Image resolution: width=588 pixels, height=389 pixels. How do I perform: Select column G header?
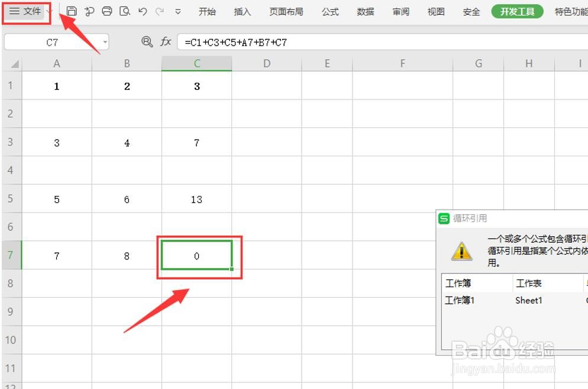point(479,63)
